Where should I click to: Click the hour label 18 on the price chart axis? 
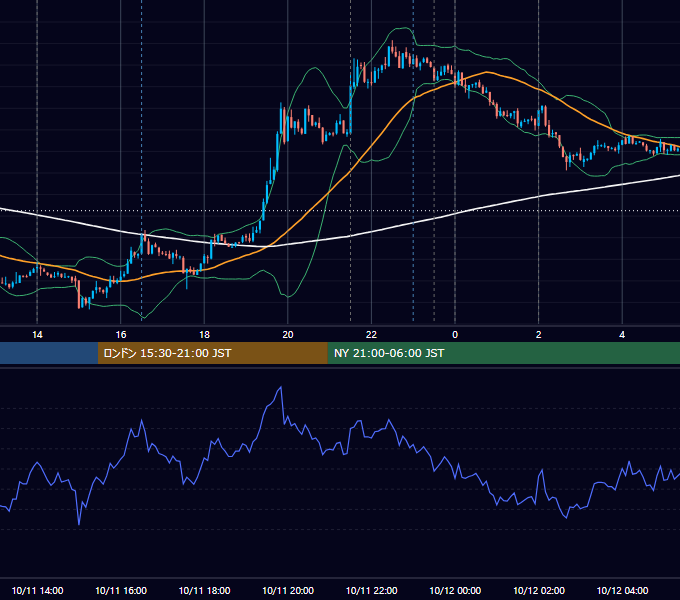point(204,335)
